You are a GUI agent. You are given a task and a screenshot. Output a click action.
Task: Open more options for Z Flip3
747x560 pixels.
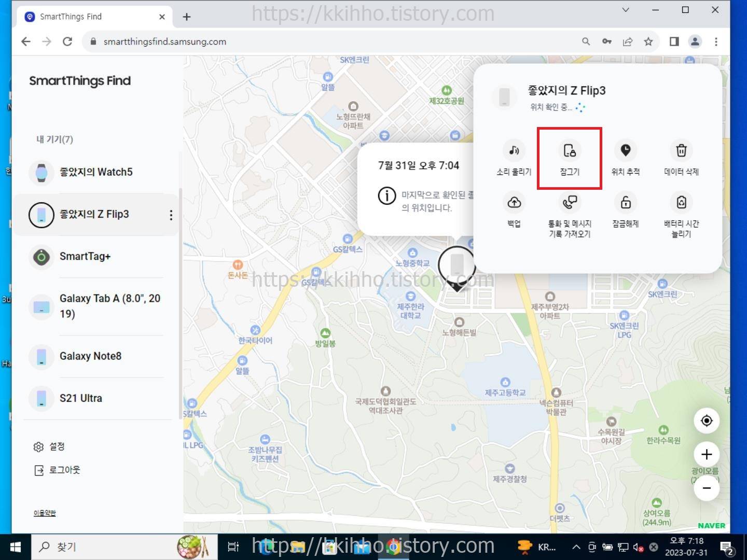point(171,215)
